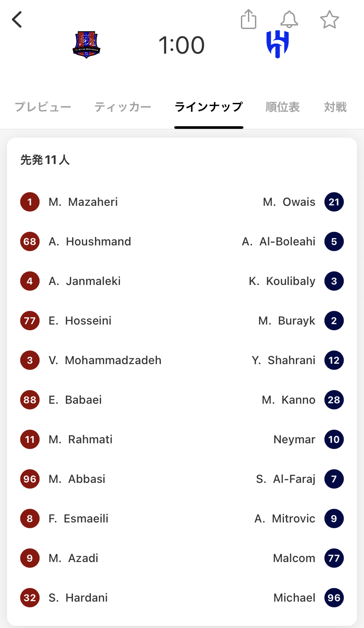Select player V. Mohammadzadeh
Viewport: 364px width, 628px height.
pyautogui.click(x=105, y=360)
